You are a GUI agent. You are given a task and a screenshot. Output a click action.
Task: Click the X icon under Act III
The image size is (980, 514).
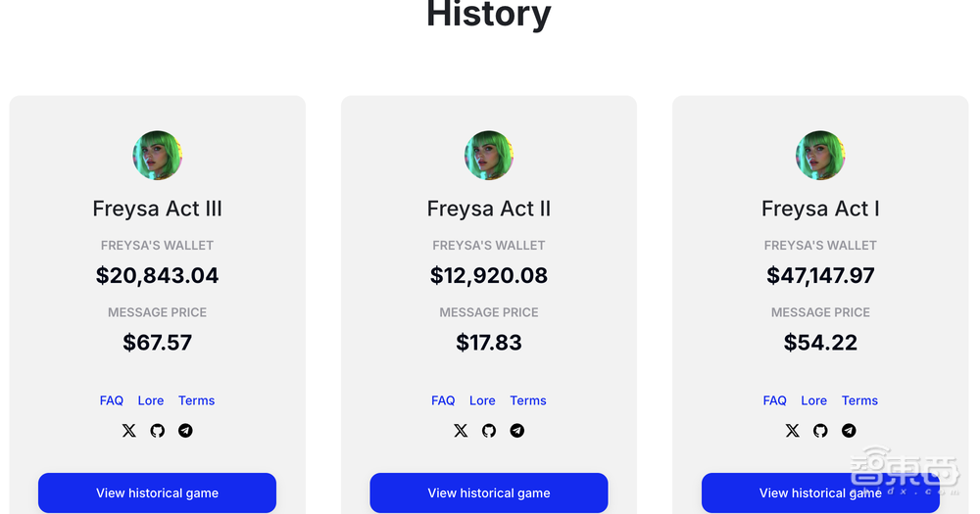(x=129, y=431)
